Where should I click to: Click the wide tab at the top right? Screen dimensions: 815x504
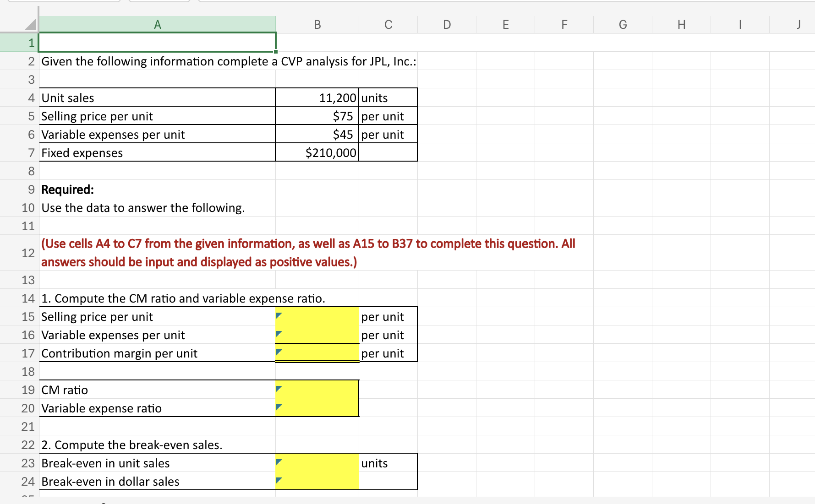(504, 1)
